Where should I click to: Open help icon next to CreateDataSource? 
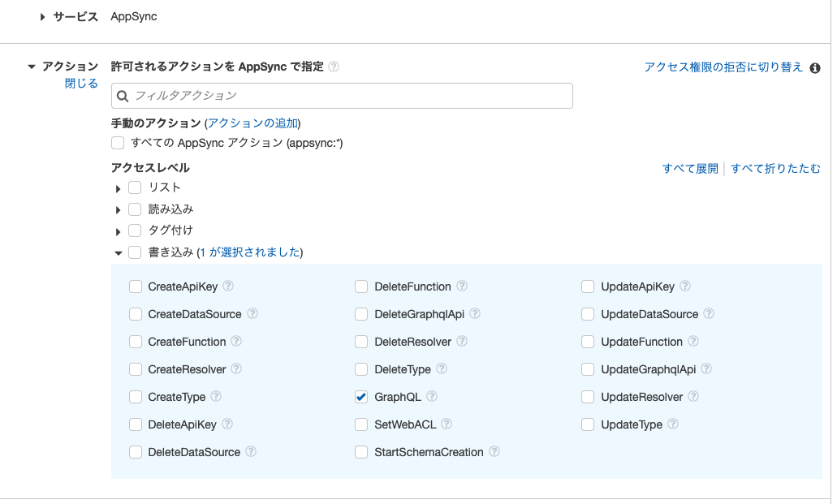[x=252, y=314]
